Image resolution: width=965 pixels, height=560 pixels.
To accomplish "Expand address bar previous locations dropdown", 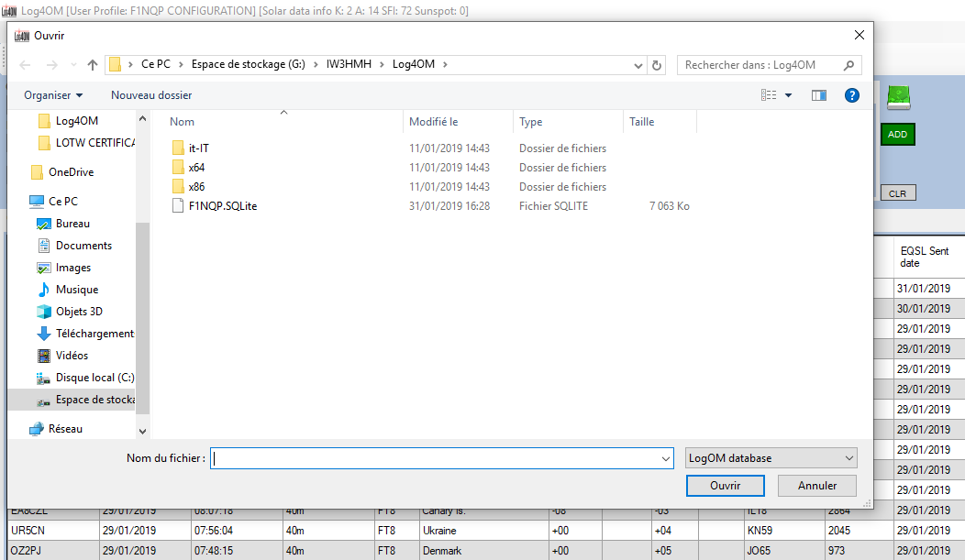I will [x=638, y=65].
